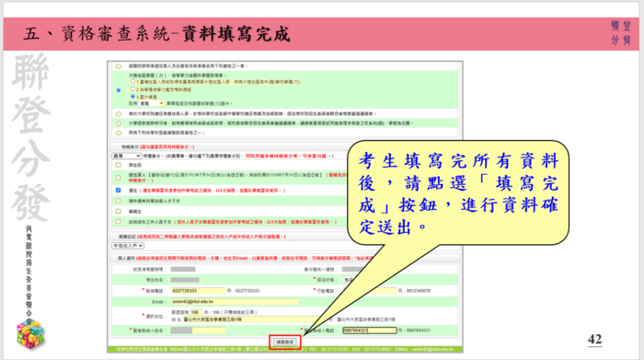Click the 郵遞區號 field containing 106
This screenshot has height=360, width=644.
pos(196,312)
